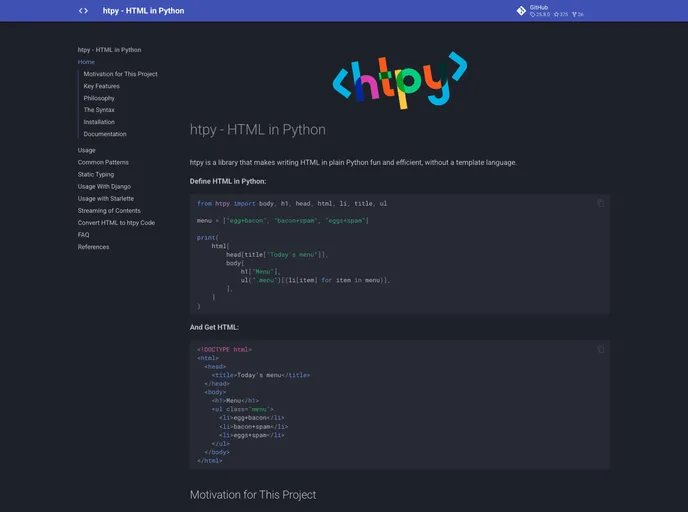Jump to the Installation section
This screenshot has width=688, height=512.
[x=99, y=122]
